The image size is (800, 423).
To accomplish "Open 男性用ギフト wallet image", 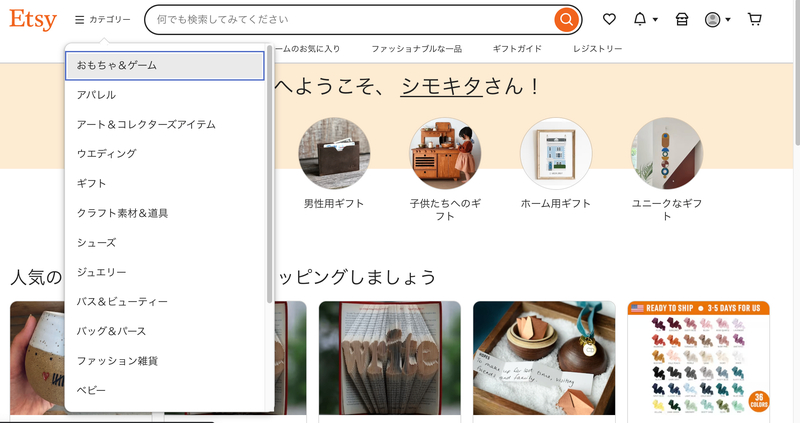I will pos(334,154).
